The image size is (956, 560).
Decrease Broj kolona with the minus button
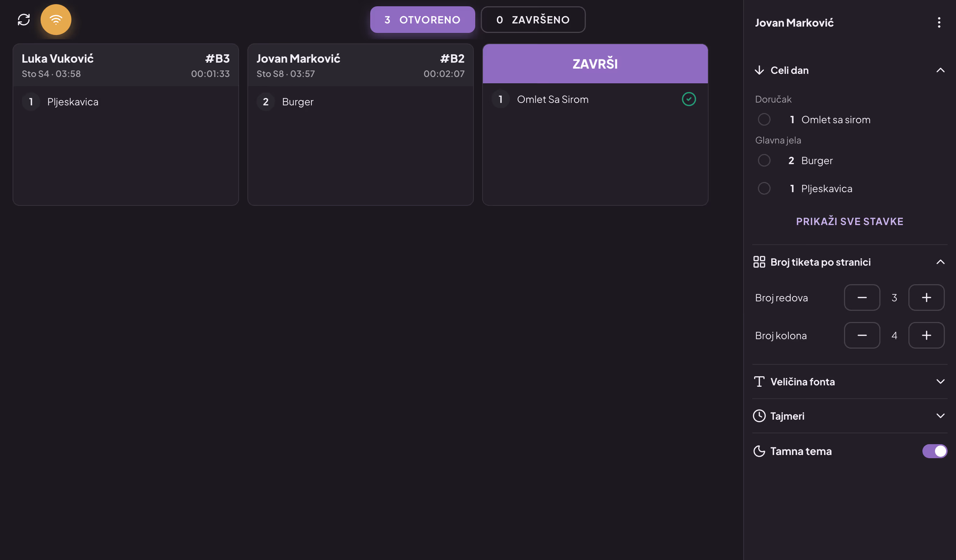(862, 335)
